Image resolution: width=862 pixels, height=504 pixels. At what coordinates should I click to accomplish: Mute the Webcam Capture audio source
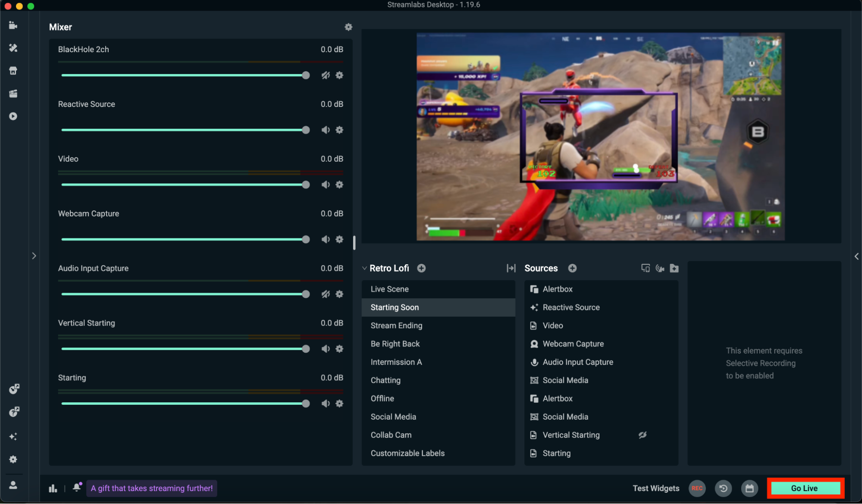[x=326, y=239]
